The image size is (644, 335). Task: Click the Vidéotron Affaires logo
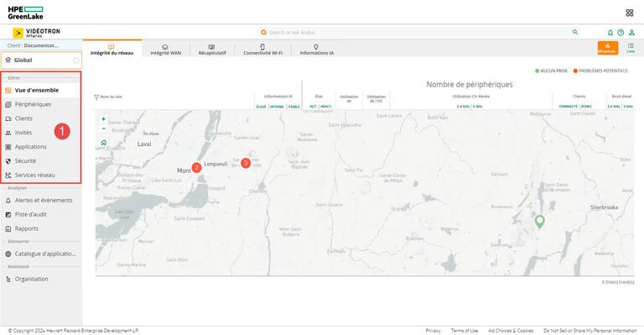[x=36, y=33]
